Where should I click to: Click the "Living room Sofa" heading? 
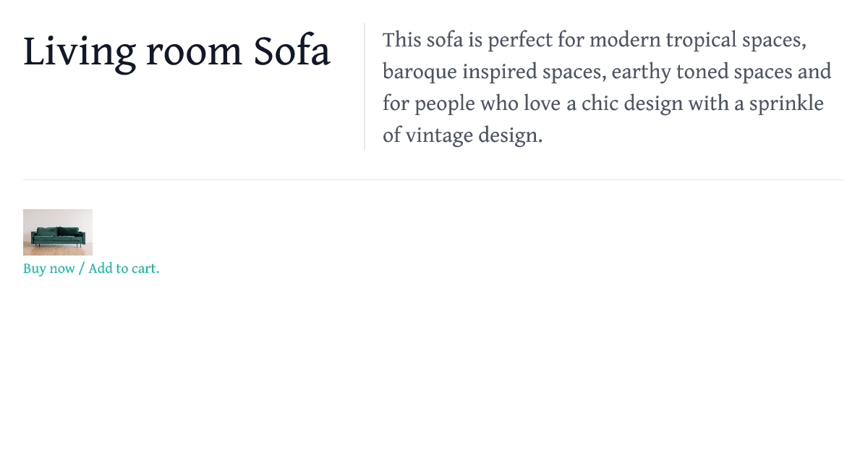[177, 52]
